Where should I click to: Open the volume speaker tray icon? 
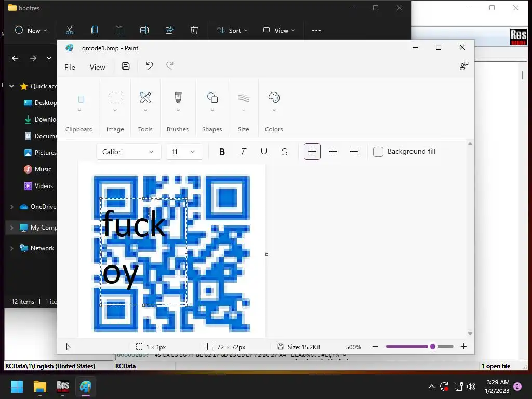pos(471,387)
